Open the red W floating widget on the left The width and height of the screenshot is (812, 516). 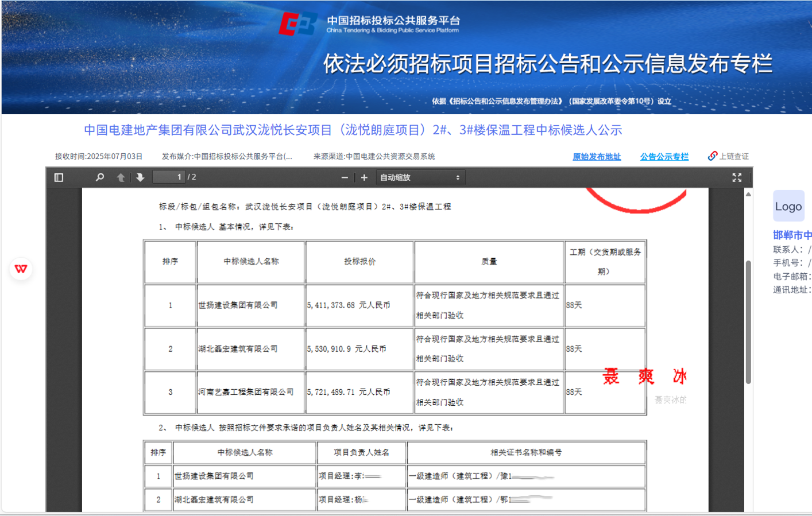tap(21, 268)
